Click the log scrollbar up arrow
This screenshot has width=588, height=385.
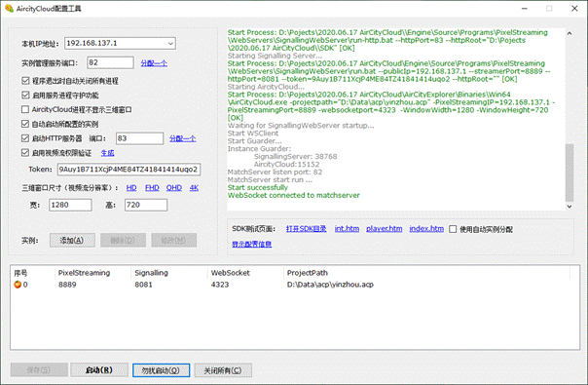pos(570,33)
